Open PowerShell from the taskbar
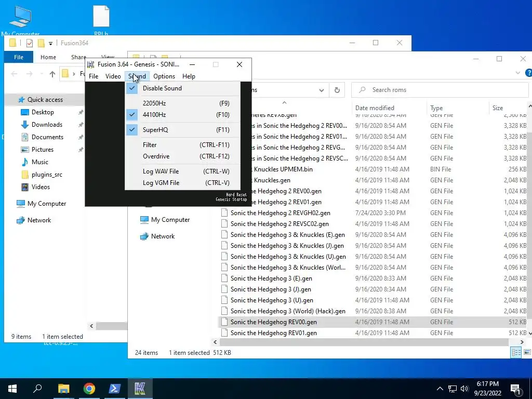 [x=114, y=389]
